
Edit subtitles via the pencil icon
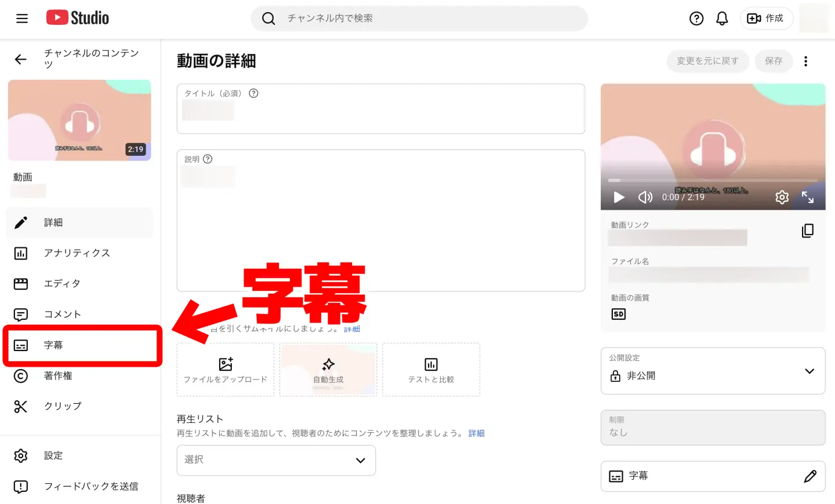tap(810, 476)
